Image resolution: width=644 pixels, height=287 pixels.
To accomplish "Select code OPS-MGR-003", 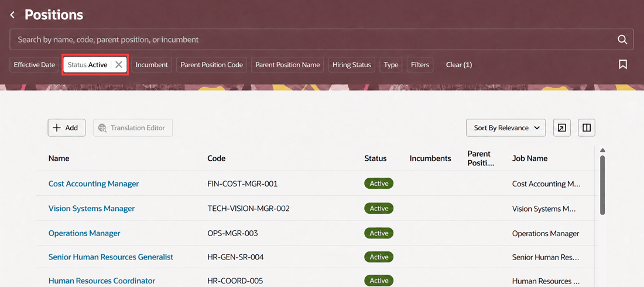I will pos(232,233).
